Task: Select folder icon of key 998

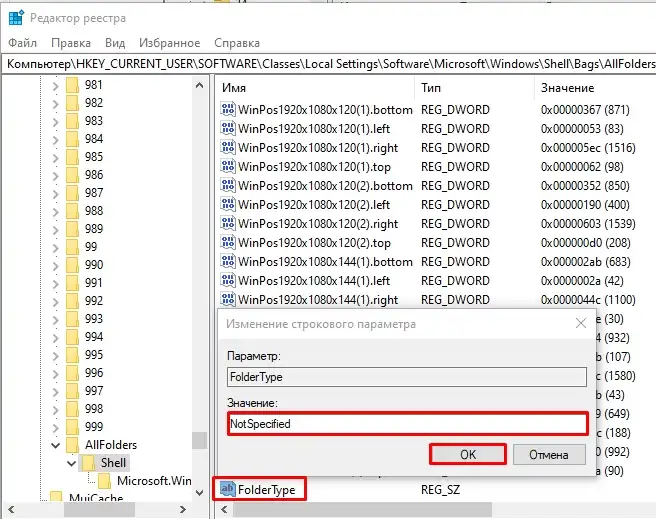Action: [72, 409]
